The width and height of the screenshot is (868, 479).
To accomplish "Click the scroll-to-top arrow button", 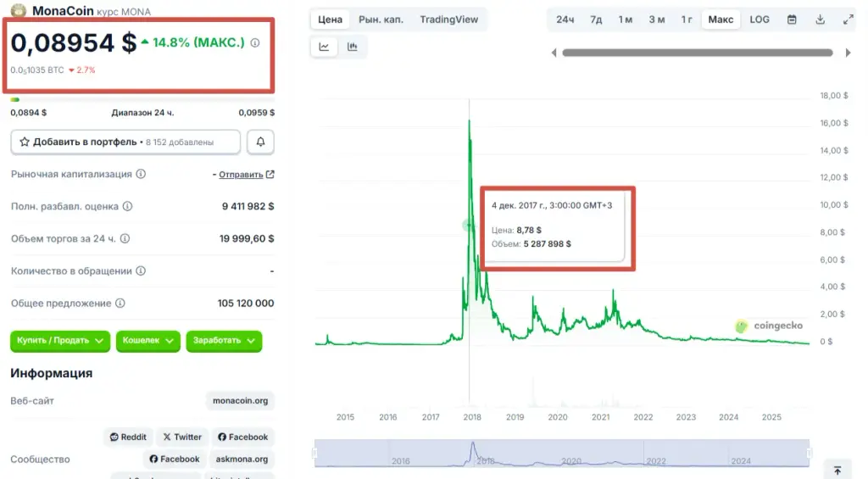I will pyautogui.click(x=837, y=471).
